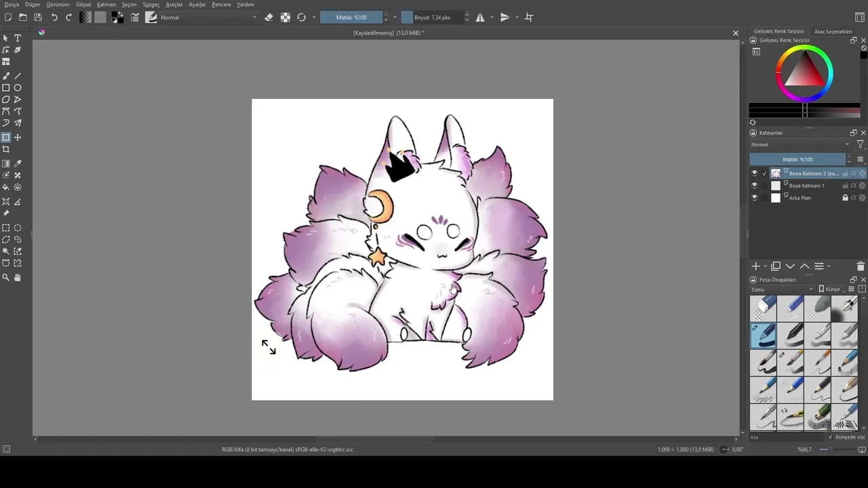Open brush preset Tümü tag dropdown
868x488 pixels.
click(782, 289)
